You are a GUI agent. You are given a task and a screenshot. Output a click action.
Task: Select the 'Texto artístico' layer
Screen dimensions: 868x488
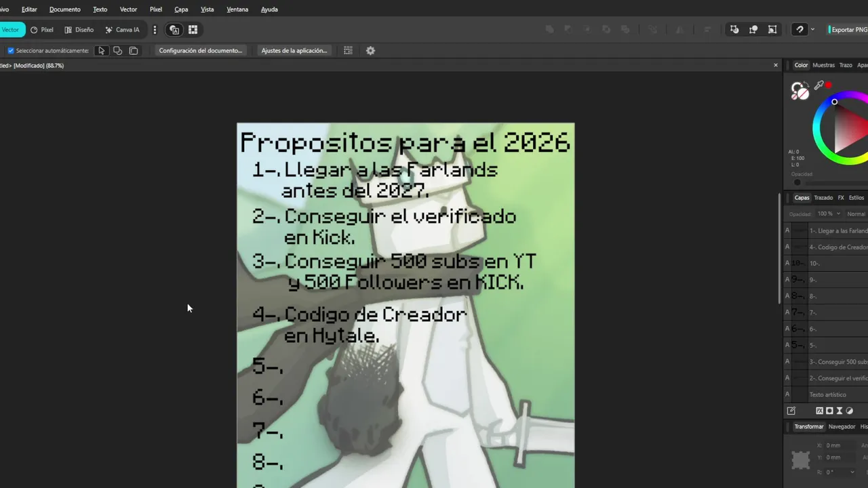point(826,394)
